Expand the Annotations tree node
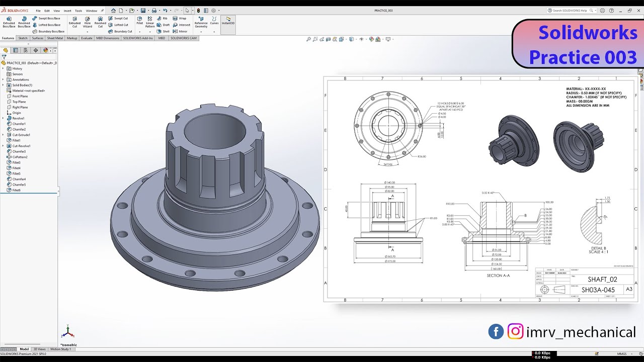Image resolution: width=644 pixels, height=362 pixels. click(x=3, y=79)
